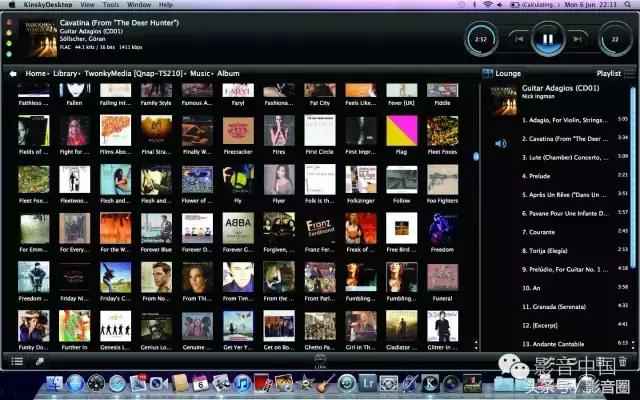Go to Music in the breadcrumb
Viewport: 640px width, 400px height.
[200, 73]
